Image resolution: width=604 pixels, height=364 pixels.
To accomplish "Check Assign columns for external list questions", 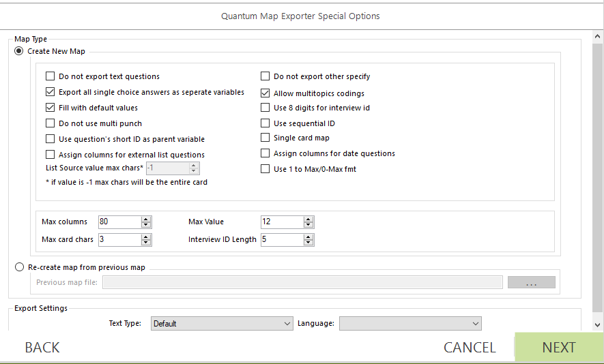I will tap(50, 155).
